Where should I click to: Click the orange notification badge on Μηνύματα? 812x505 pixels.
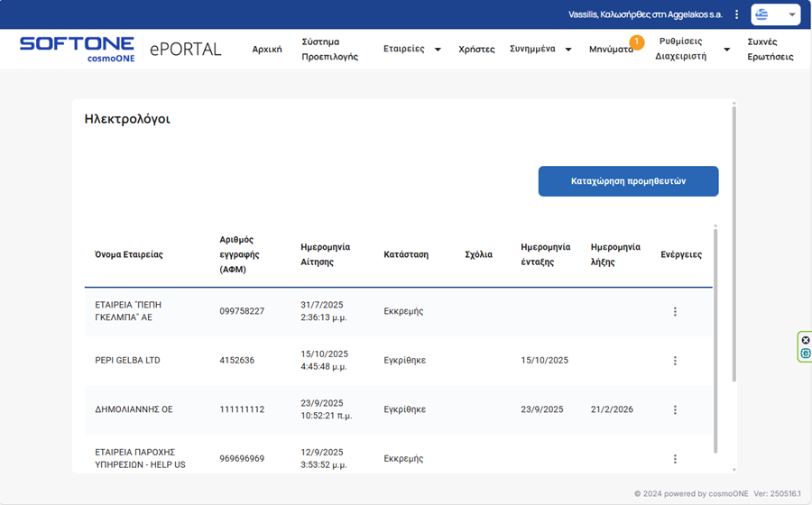[636, 41]
